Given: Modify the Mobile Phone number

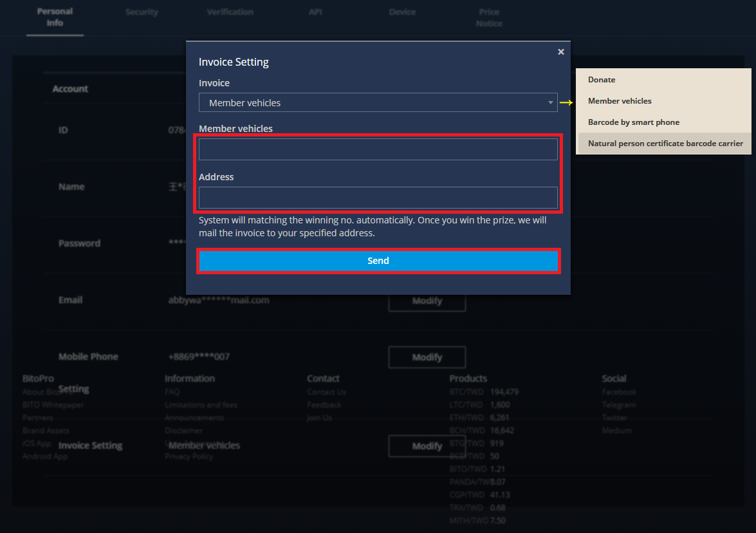Looking at the screenshot, I should (x=427, y=357).
